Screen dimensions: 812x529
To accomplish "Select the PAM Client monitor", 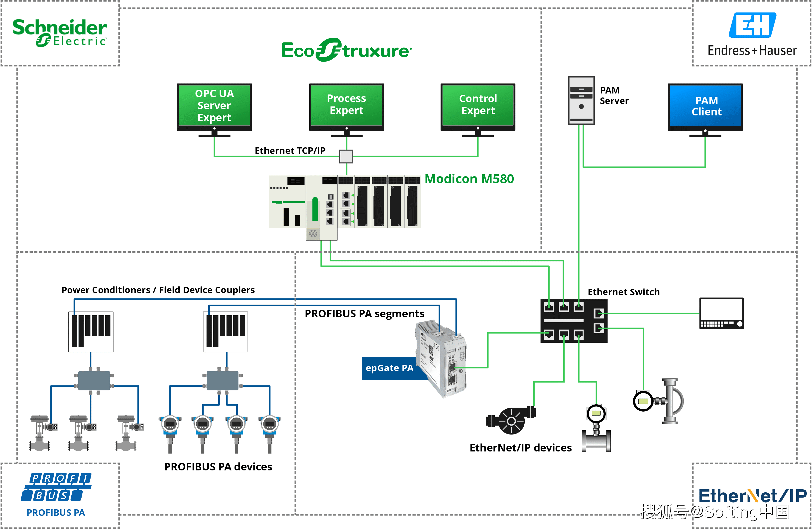I will pos(705,110).
